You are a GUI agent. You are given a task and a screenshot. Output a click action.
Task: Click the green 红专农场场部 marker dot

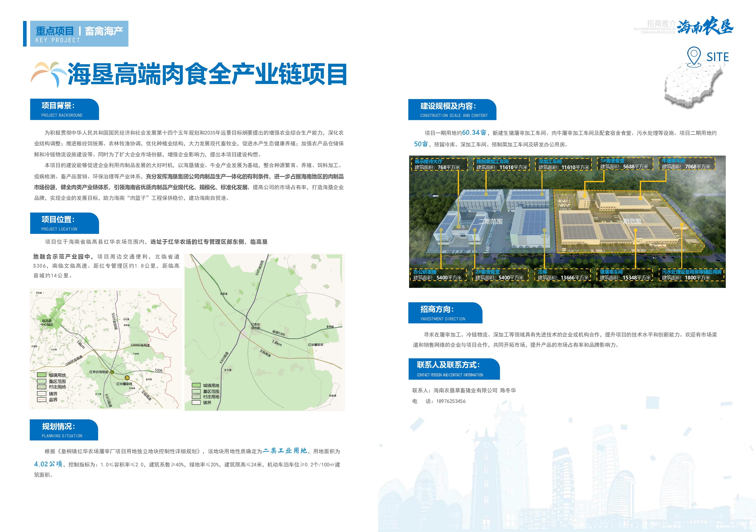112,372
